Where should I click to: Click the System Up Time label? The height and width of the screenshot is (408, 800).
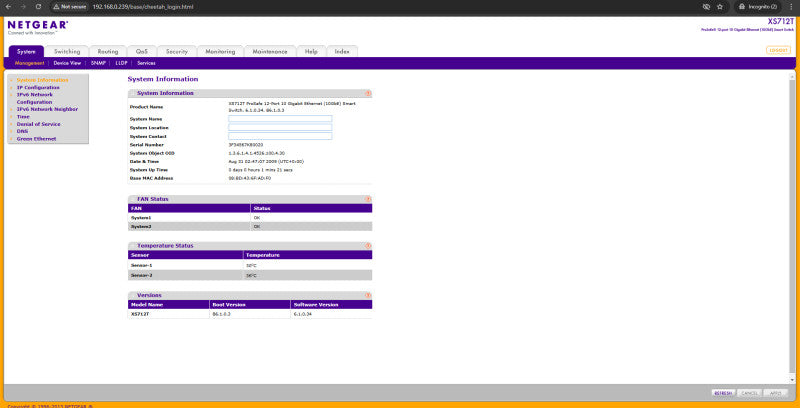tap(149, 170)
